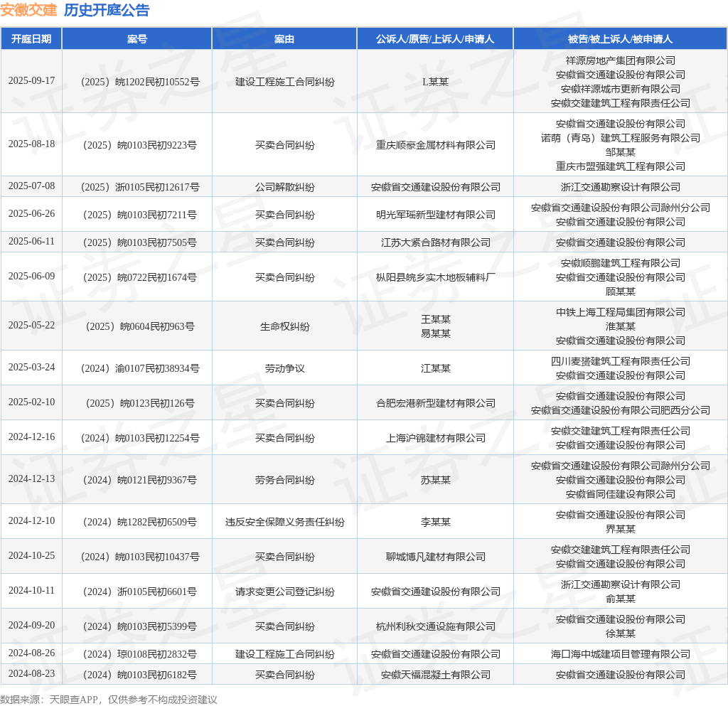Click the date 2025-02-10
The height and width of the screenshot is (706, 728).
click(31, 402)
